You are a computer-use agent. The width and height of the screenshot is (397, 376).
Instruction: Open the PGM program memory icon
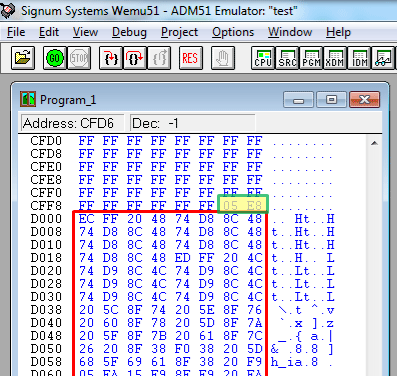click(311, 58)
